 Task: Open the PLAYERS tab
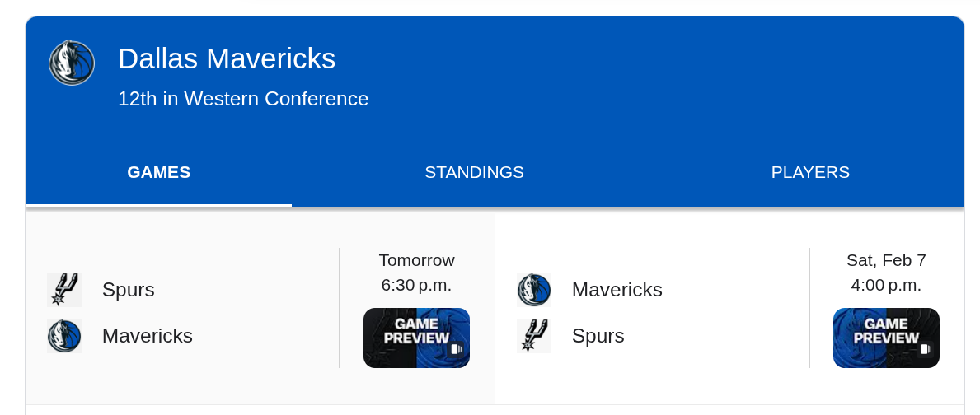pyautogui.click(x=810, y=172)
